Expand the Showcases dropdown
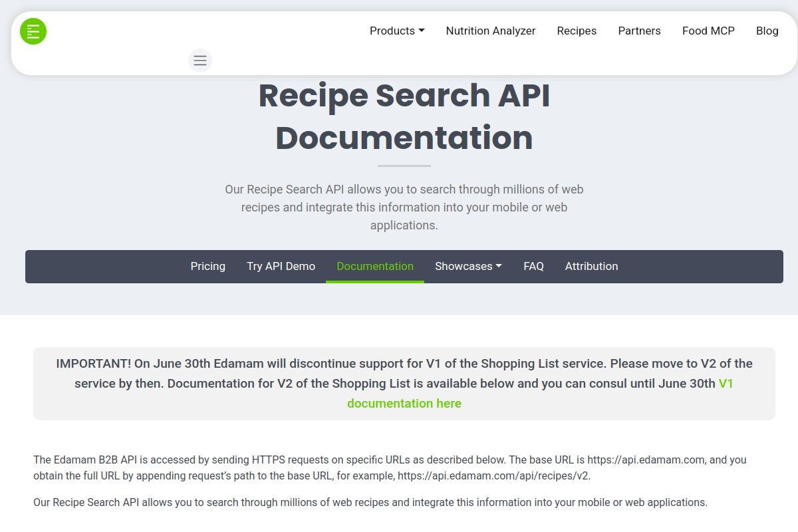798x532 pixels. click(468, 266)
